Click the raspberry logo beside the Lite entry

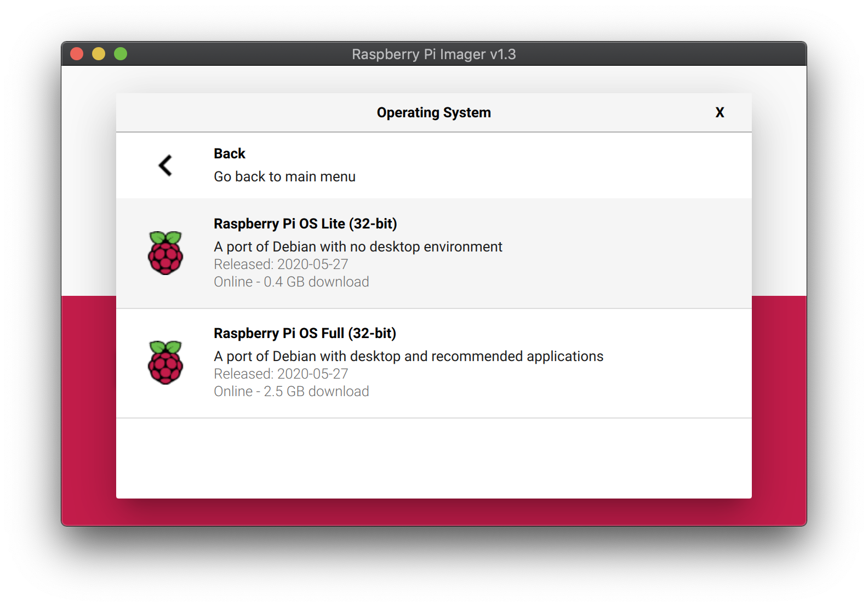coord(165,253)
